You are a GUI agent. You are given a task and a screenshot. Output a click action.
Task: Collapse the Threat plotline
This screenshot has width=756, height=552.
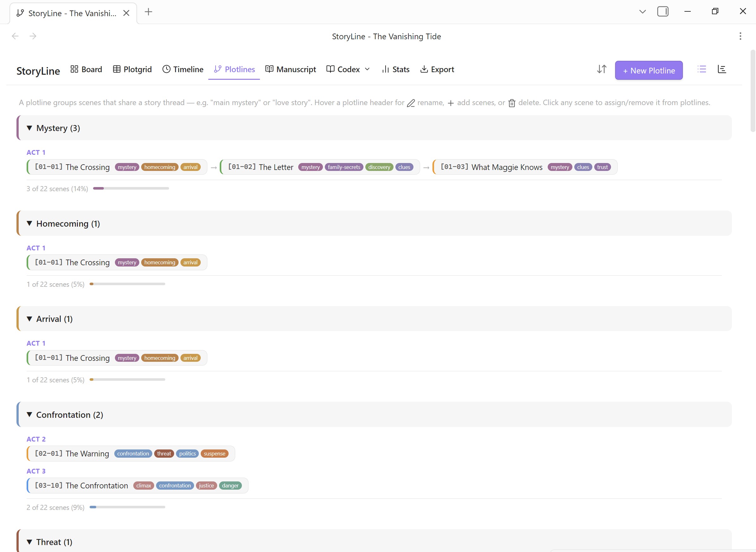click(29, 542)
